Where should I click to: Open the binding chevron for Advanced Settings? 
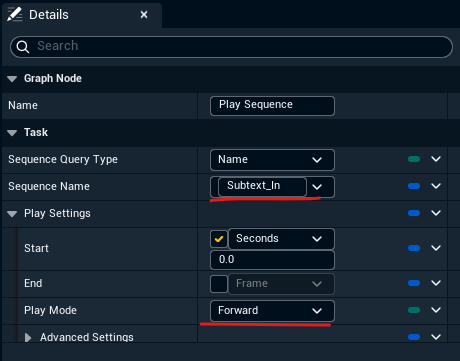[436, 337]
